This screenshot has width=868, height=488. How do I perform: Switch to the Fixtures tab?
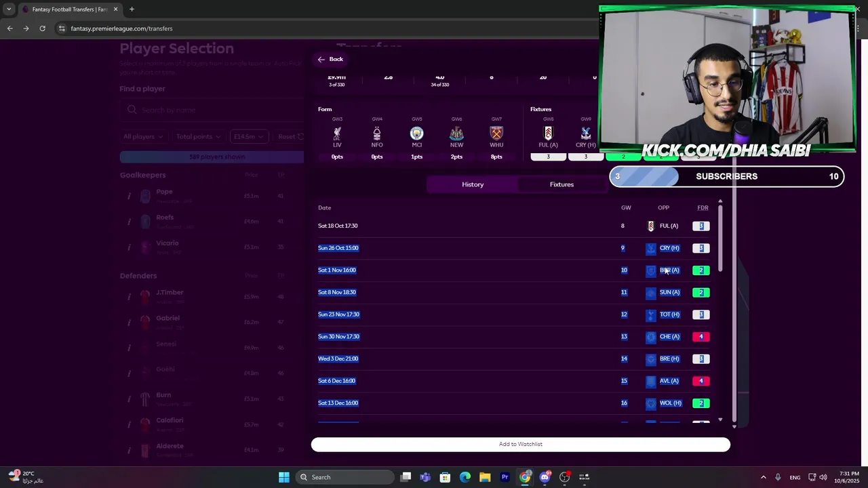click(x=561, y=184)
